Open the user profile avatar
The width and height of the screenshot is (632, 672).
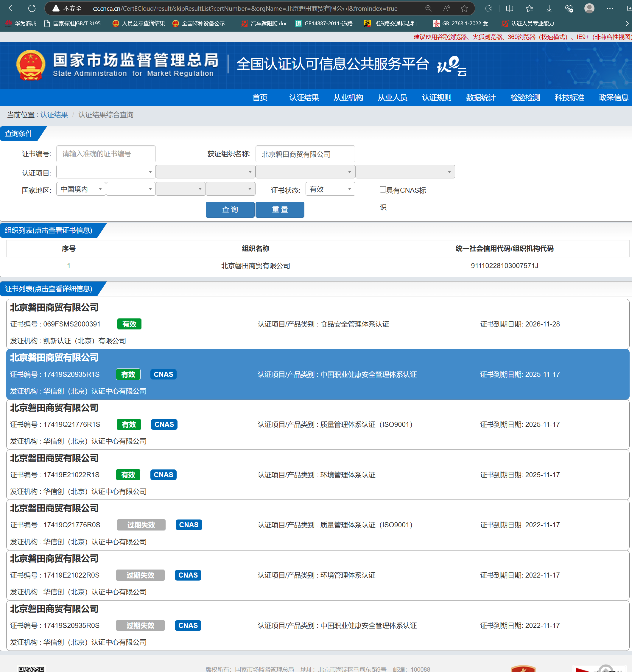pyautogui.click(x=589, y=8)
